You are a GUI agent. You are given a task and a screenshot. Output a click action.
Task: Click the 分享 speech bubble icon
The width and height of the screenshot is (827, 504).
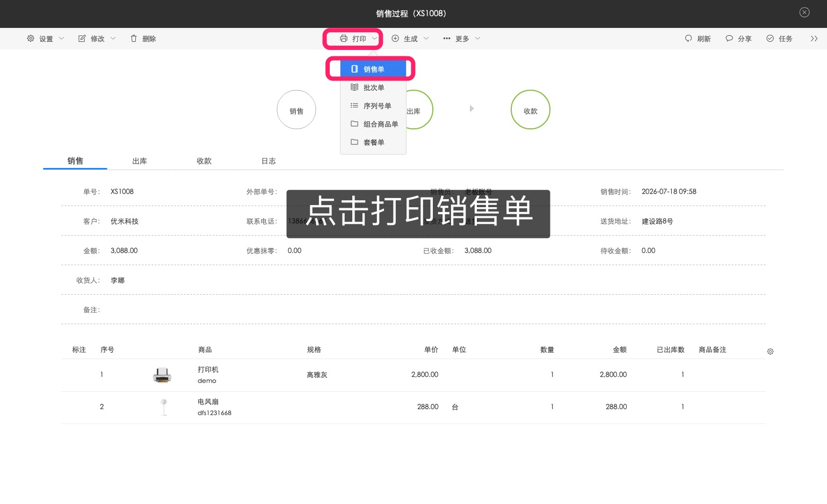coord(729,39)
